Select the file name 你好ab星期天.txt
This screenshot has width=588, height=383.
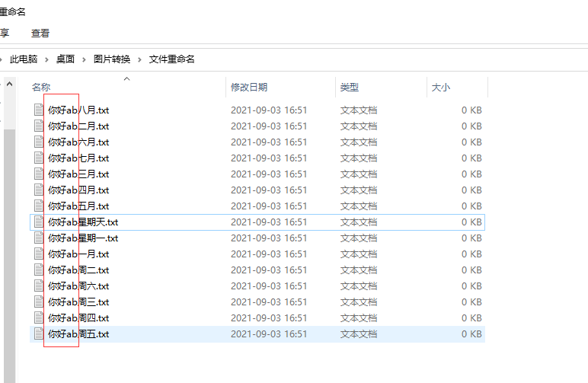pos(83,222)
